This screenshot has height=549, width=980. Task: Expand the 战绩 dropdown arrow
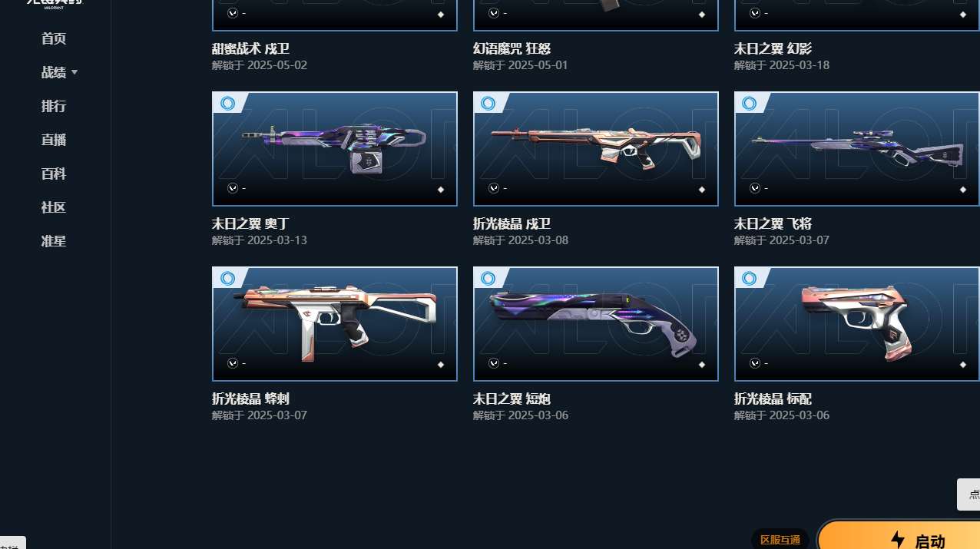click(x=74, y=72)
